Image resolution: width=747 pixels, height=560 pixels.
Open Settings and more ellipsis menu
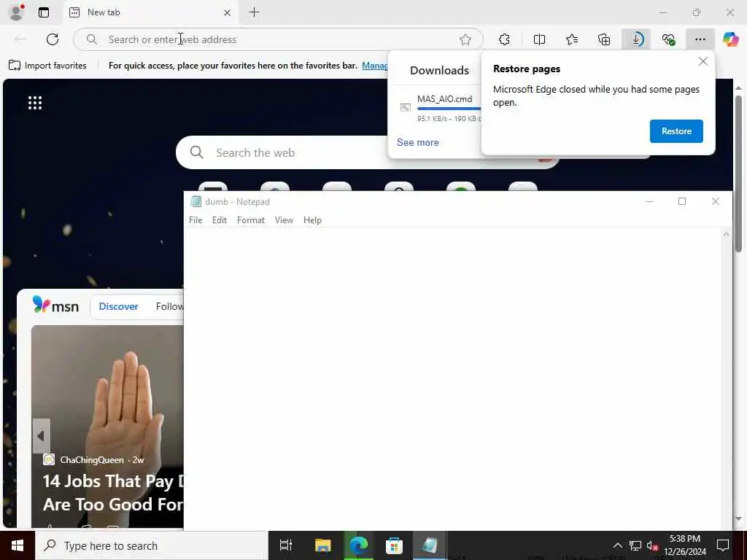[700, 39]
